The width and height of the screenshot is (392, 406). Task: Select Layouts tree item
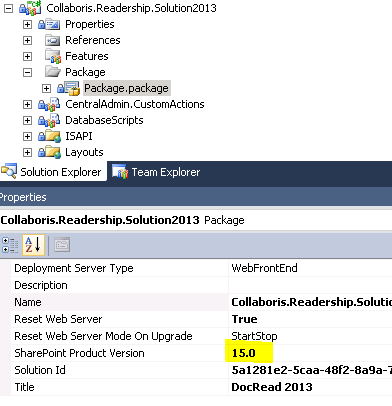(x=84, y=152)
